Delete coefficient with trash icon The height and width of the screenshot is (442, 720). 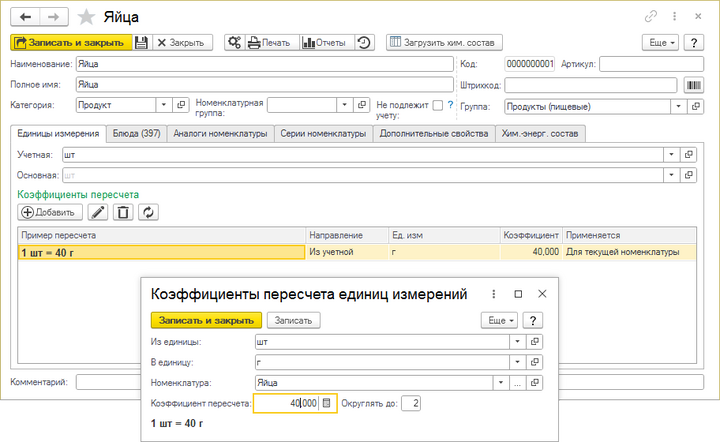click(123, 212)
